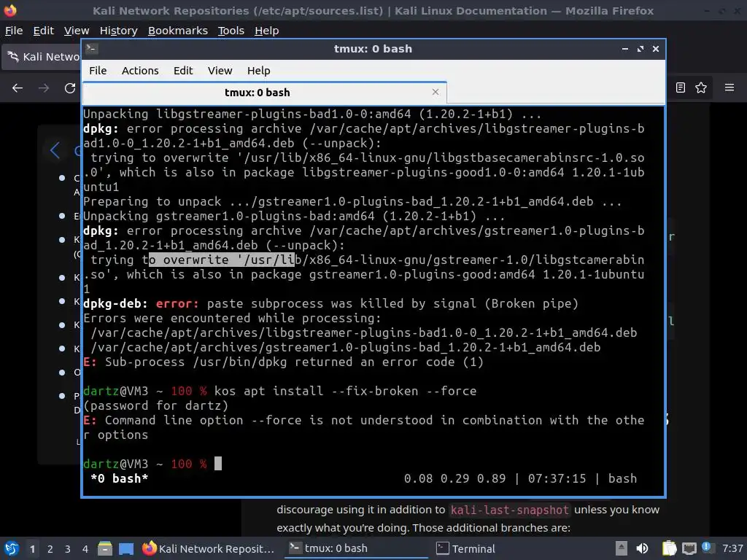Viewport: 747px width, 560px height.
Task: Click 'kos apt install --fix-broken --force' command
Action: (345, 391)
